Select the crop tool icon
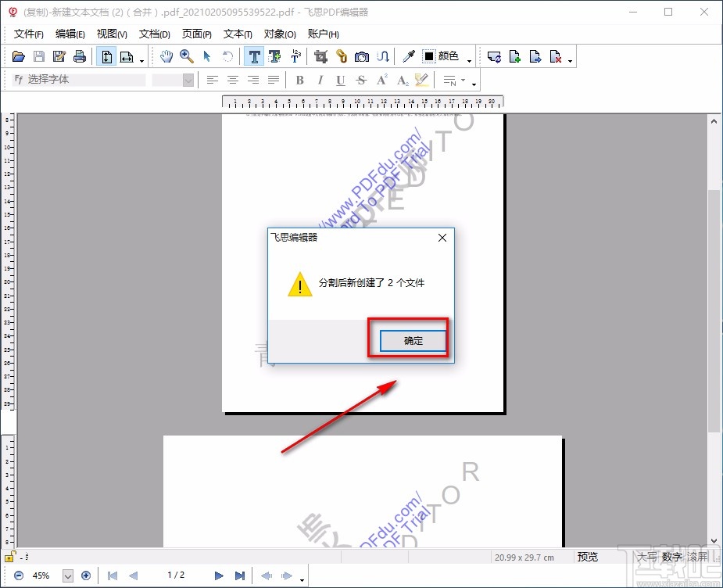 click(x=321, y=57)
